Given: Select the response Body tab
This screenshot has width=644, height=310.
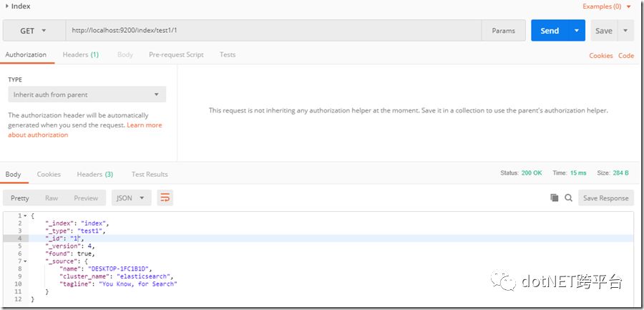Looking at the screenshot, I should point(13,174).
